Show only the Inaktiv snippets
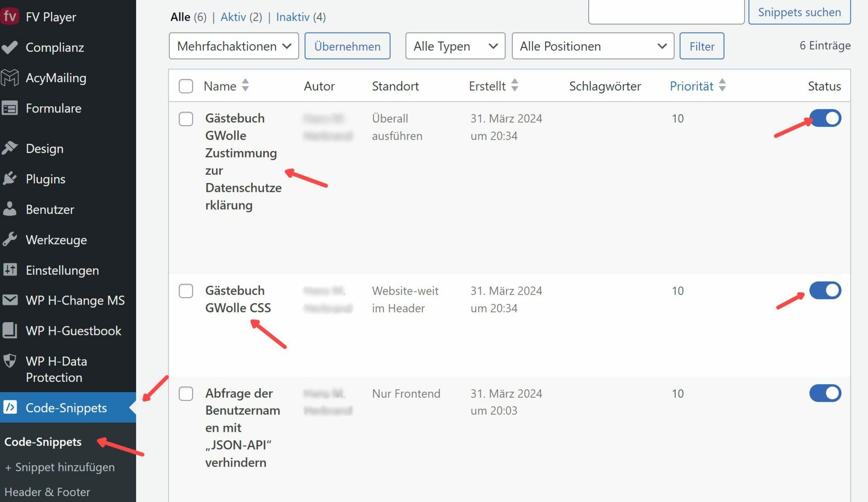Viewport: 868px width, 502px height. 292,17
